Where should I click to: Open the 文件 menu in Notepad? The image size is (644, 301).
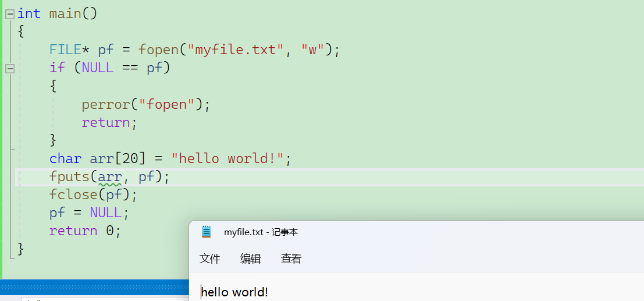coord(210,259)
